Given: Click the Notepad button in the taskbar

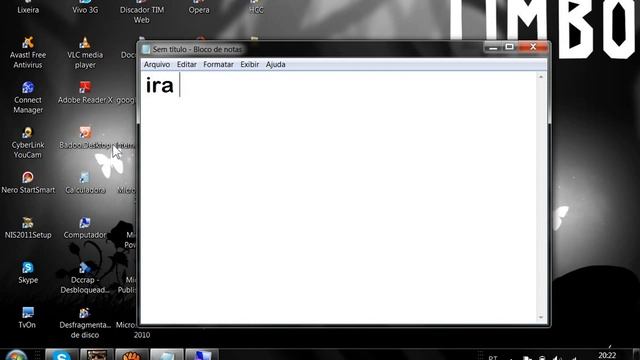Looking at the screenshot, I should pyautogui.click(x=167, y=355).
